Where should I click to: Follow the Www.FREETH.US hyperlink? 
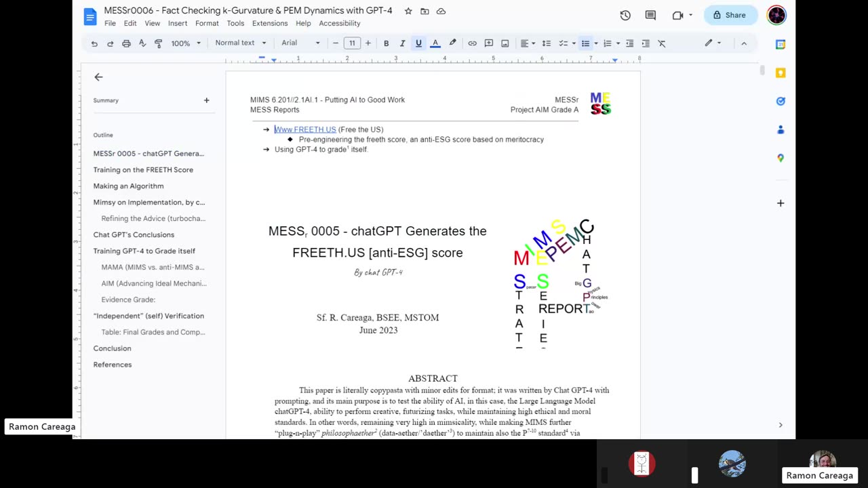(x=305, y=129)
